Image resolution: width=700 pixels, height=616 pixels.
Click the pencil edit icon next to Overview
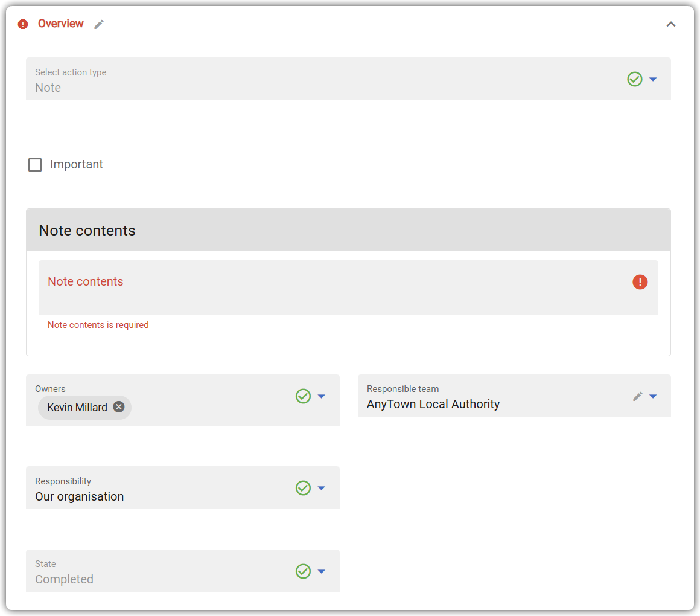[x=99, y=24]
